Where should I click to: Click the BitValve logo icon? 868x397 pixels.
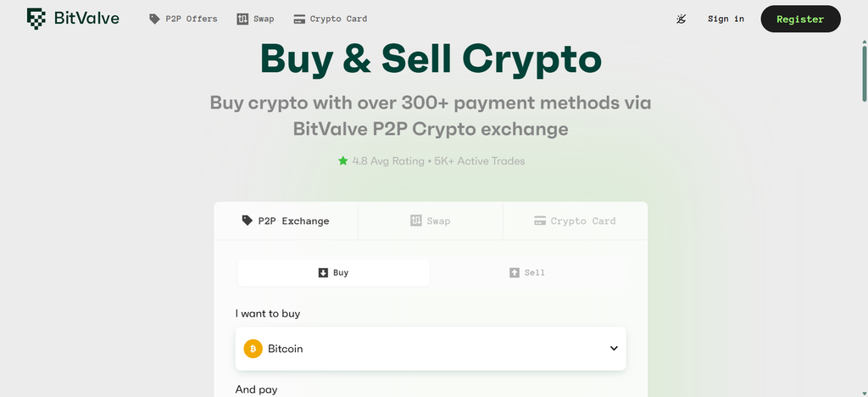(x=36, y=19)
